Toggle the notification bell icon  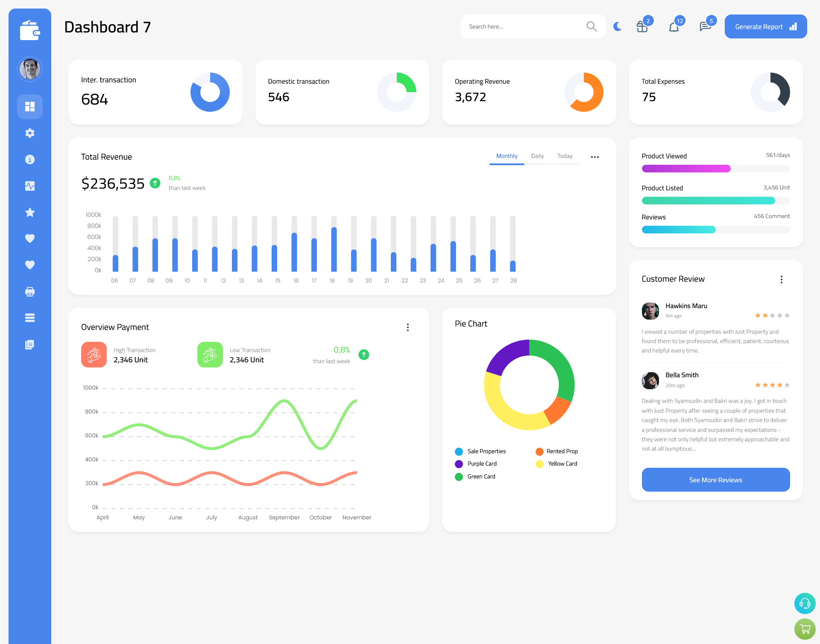[674, 26]
